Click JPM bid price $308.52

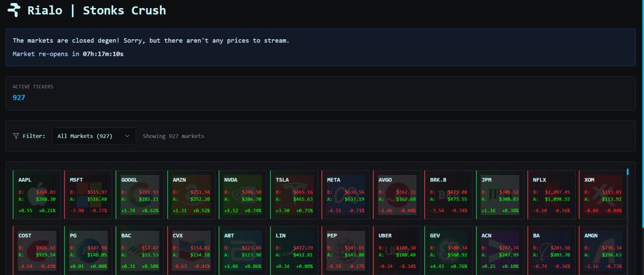coord(509,192)
